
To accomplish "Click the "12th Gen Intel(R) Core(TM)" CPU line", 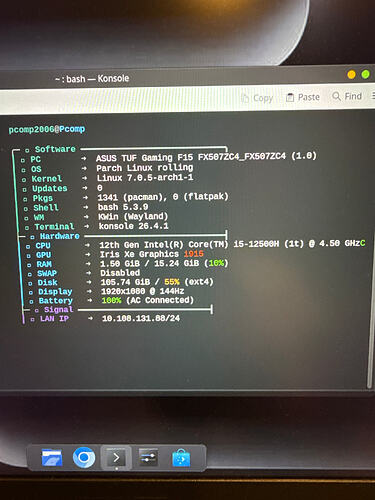I will click(232, 244).
